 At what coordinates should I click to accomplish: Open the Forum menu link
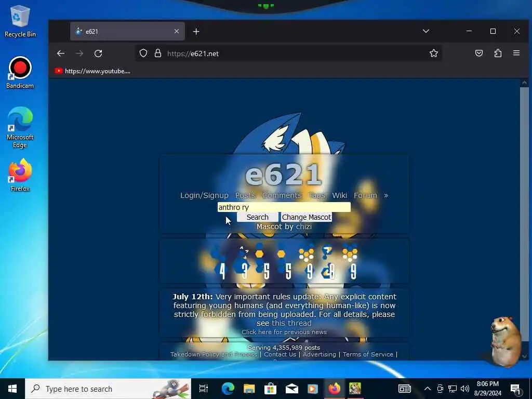[x=365, y=195]
